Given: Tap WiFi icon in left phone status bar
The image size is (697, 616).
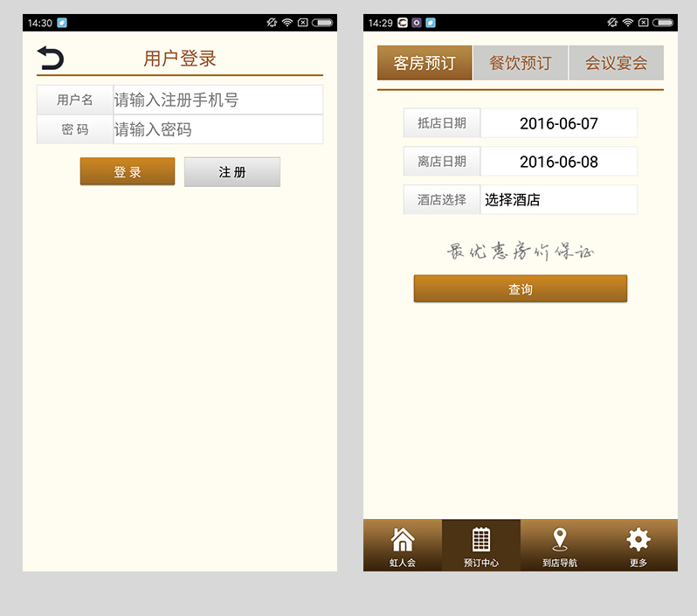Looking at the screenshot, I should [x=286, y=23].
